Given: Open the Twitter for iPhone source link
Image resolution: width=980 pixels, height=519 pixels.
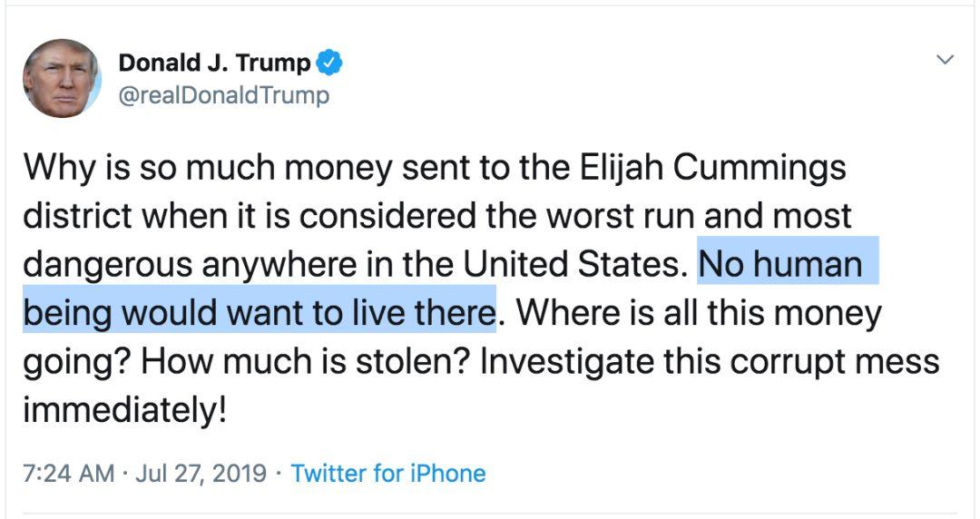Looking at the screenshot, I should 387,473.
